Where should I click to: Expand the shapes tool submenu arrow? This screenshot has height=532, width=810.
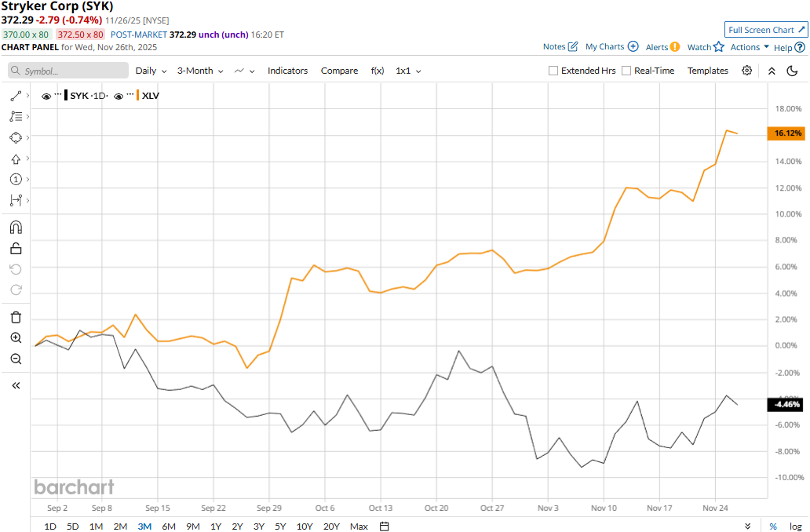pyautogui.click(x=27, y=137)
